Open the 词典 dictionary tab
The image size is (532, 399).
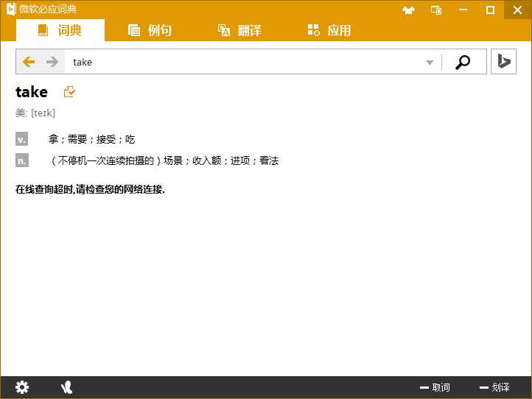tap(60, 30)
